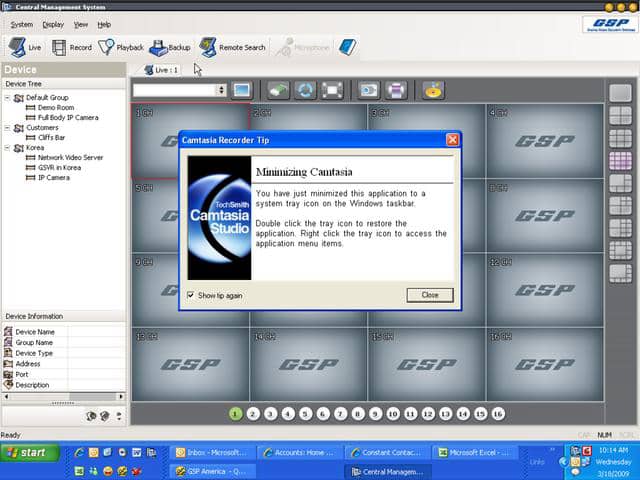The image size is (640, 480).
Task: Switch to the Live : 1 tab
Action: coord(161,70)
